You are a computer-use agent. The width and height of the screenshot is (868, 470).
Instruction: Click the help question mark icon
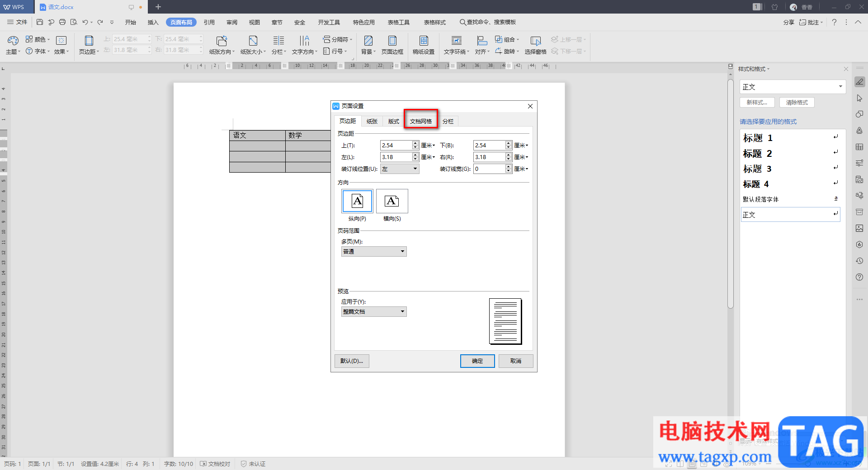pyautogui.click(x=834, y=22)
